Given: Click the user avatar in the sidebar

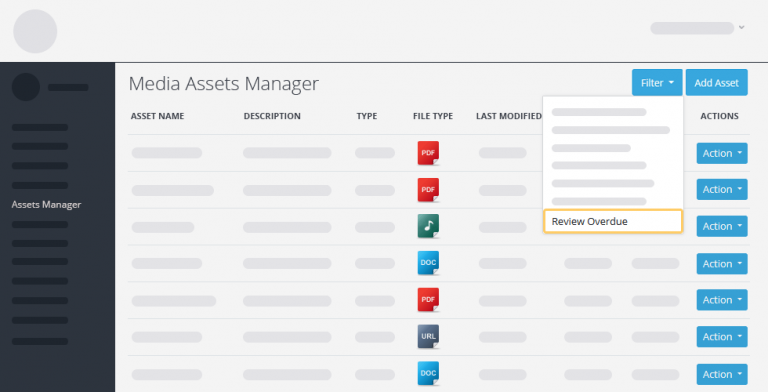Looking at the screenshot, I should pyautogui.click(x=25, y=87).
